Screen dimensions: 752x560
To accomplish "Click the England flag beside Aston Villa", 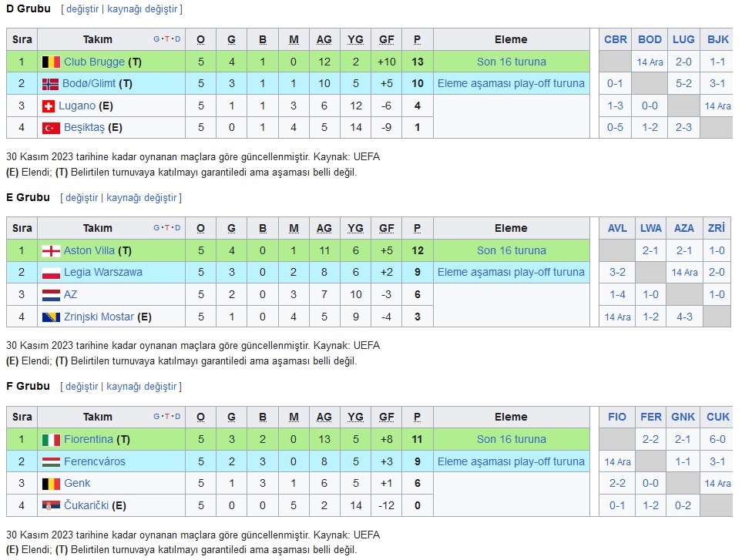I will (51, 251).
